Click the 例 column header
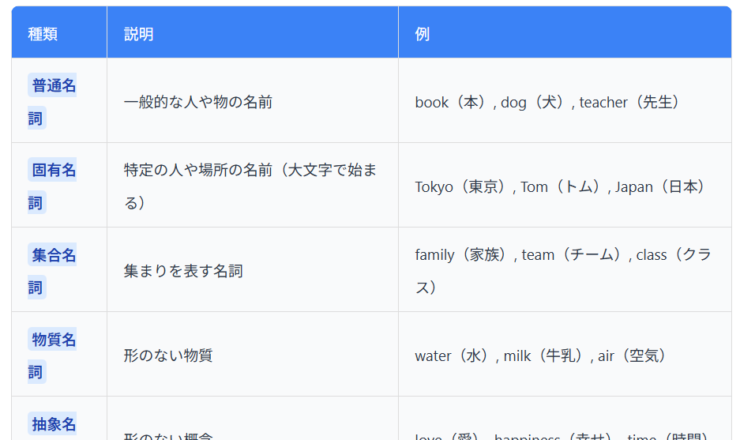Screen dimensions: 740x440 point(422,34)
